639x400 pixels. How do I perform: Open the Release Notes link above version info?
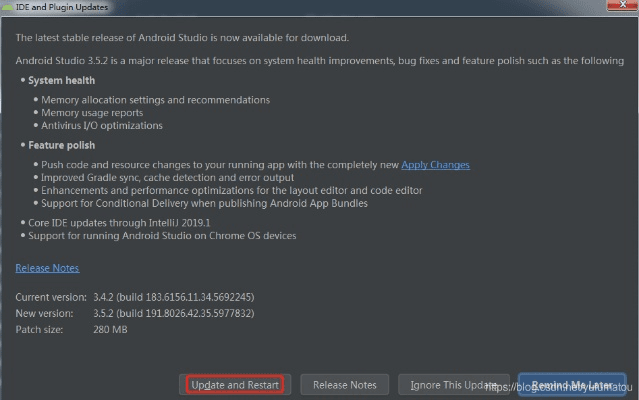[x=47, y=268]
